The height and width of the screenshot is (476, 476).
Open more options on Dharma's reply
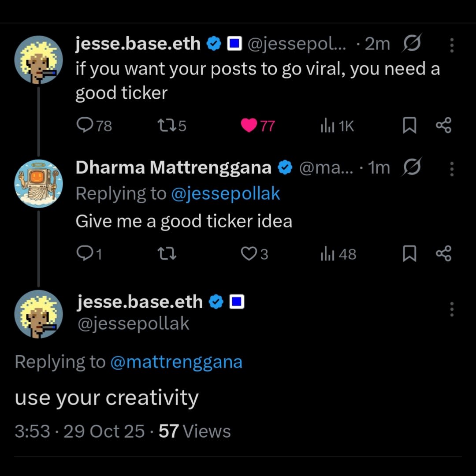point(451,168)
